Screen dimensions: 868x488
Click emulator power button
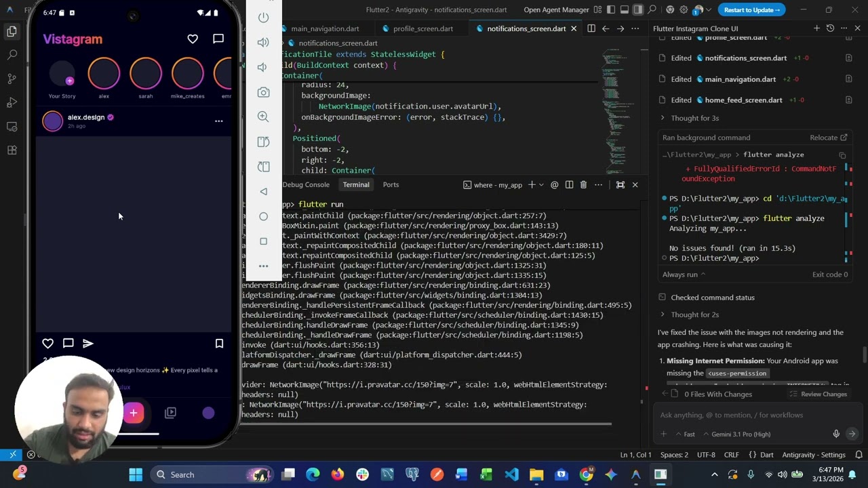(x=264, y=18)
